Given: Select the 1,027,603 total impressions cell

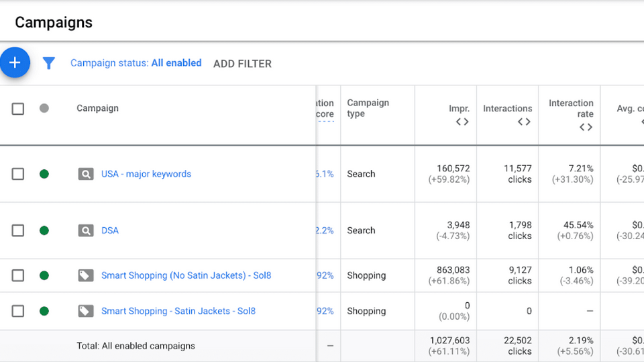Looking at the screenshot, I should click(x=449, y=345).
